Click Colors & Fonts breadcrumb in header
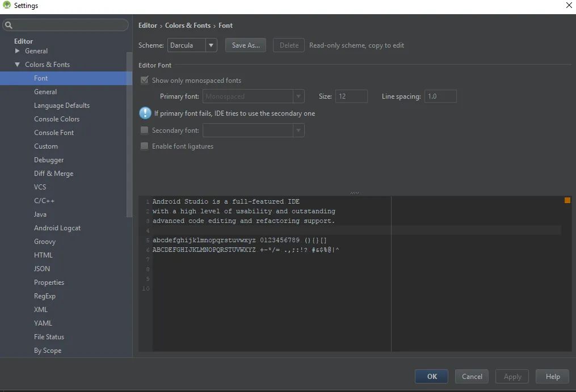Image resolution: width=576 pixels, height=392 pixels. (x=188, y=26)
